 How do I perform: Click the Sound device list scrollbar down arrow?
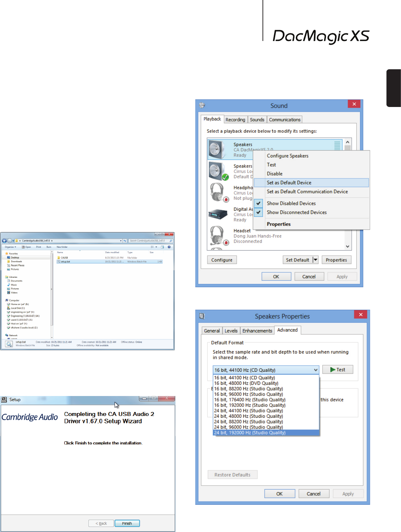348,246
